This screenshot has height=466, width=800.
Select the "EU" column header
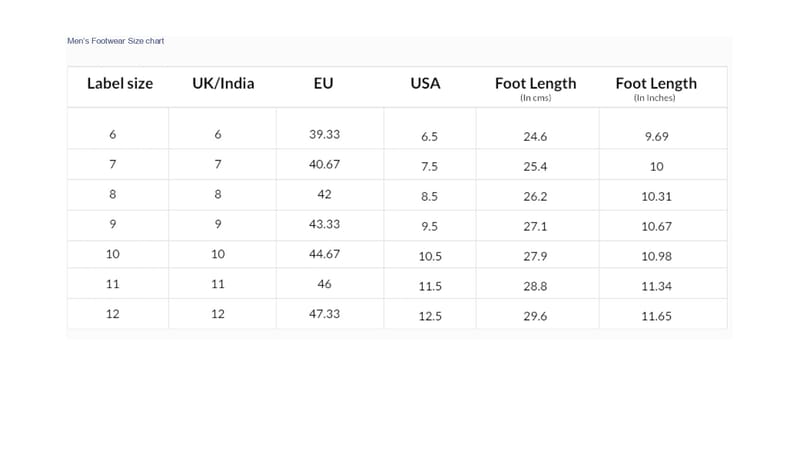324,84
